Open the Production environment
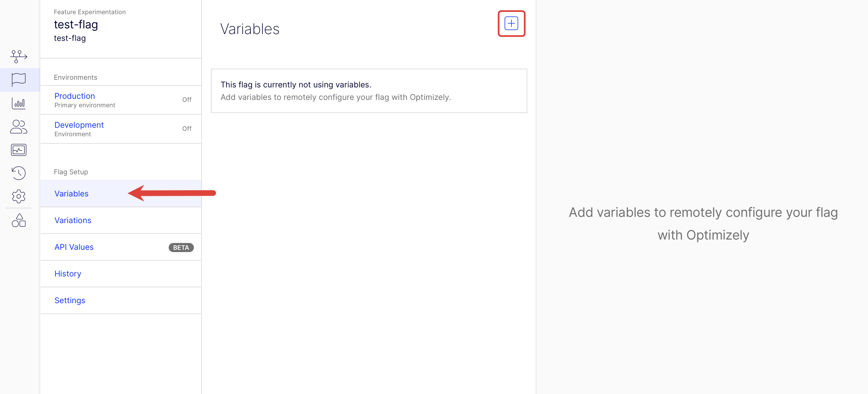This screenshot has height=394, width=868. click(75, 96)
